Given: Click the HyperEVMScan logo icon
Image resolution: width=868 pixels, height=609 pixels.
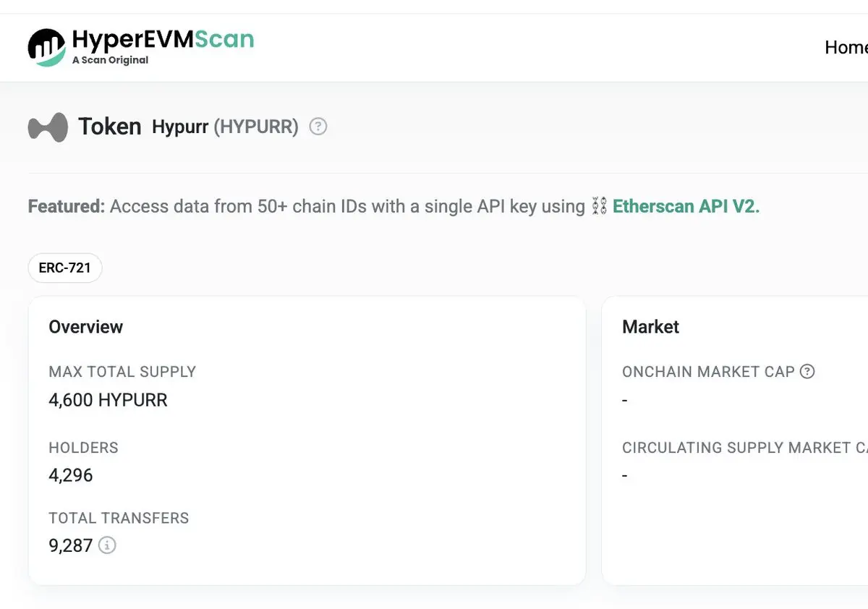Looking at the screenshot, I should [x=47, y=48].
